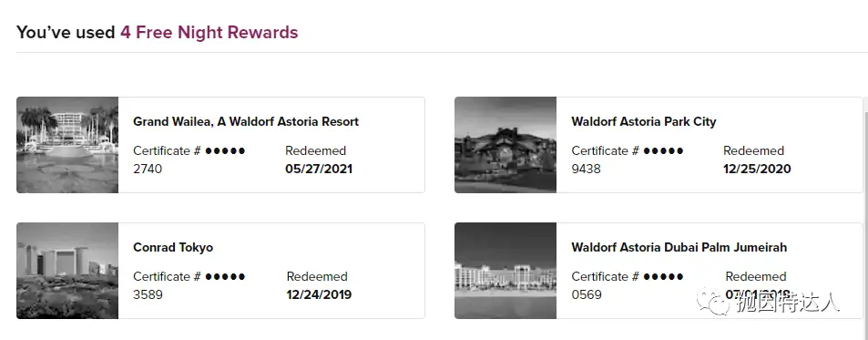Open the Waldorf Astoria Park City thumbnail
This screenshot has width=868, height=340.
(x=505, y=145)
